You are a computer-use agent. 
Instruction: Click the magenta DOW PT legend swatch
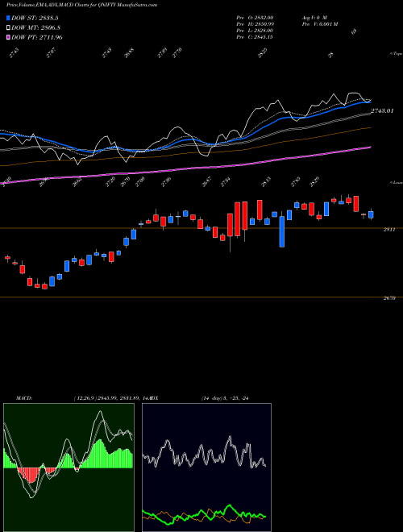pyautogui.click(x=9, y=37)
